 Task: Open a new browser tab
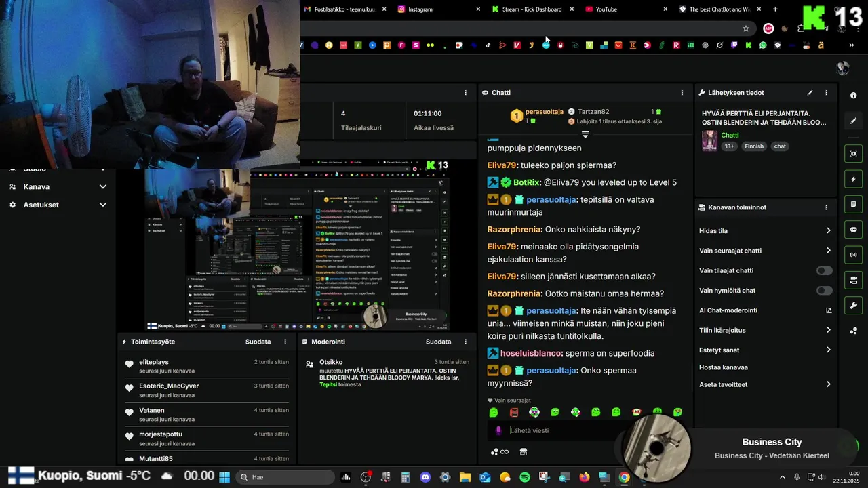pyautogui.click(x=775, y=9)
